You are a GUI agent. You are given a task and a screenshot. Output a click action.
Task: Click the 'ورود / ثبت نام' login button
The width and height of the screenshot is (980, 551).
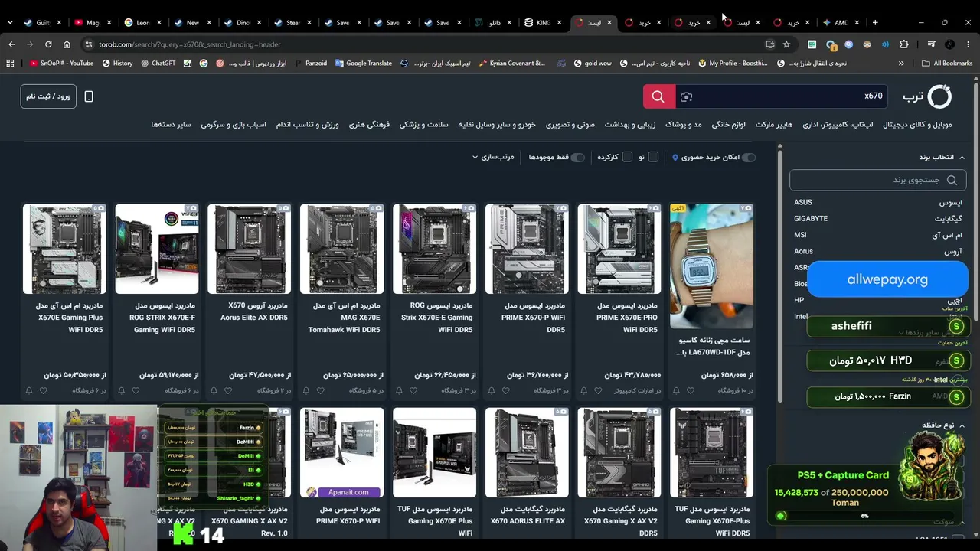pos(48,96)
